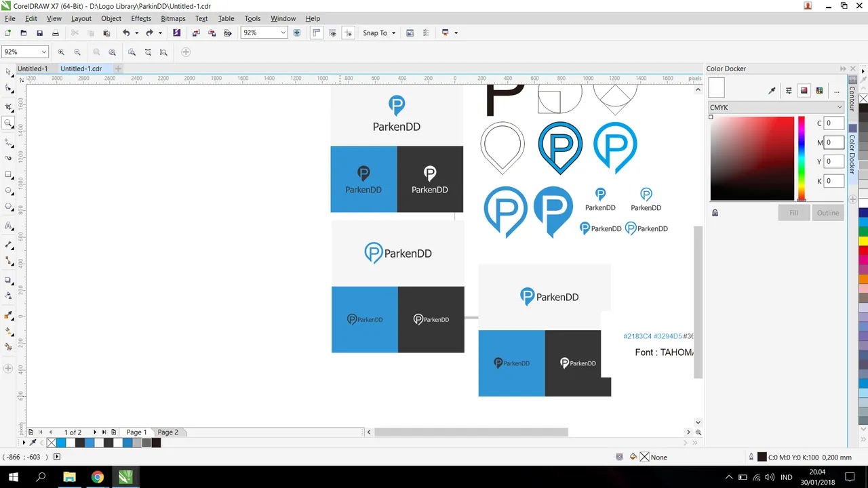Select the Interactive Fill tool
Viewport: 868px width, 488px height.
pos(8,331)
